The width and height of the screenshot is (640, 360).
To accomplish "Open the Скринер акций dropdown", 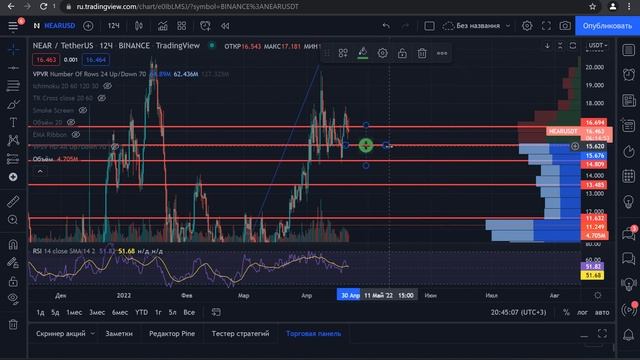I will coord(64,333).
